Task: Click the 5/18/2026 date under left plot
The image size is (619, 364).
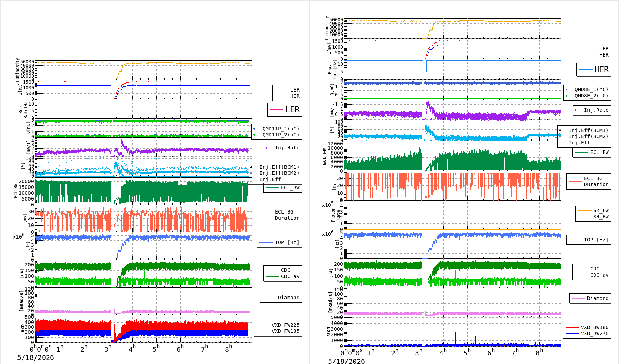Action: [x=36, y=357]
